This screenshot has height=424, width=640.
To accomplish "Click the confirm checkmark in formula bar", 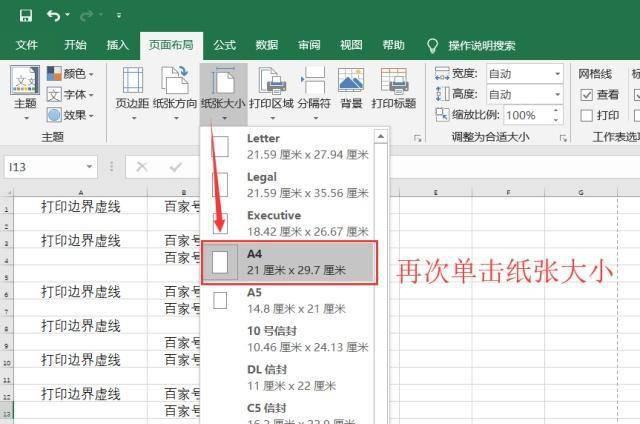I will [176, 167].
